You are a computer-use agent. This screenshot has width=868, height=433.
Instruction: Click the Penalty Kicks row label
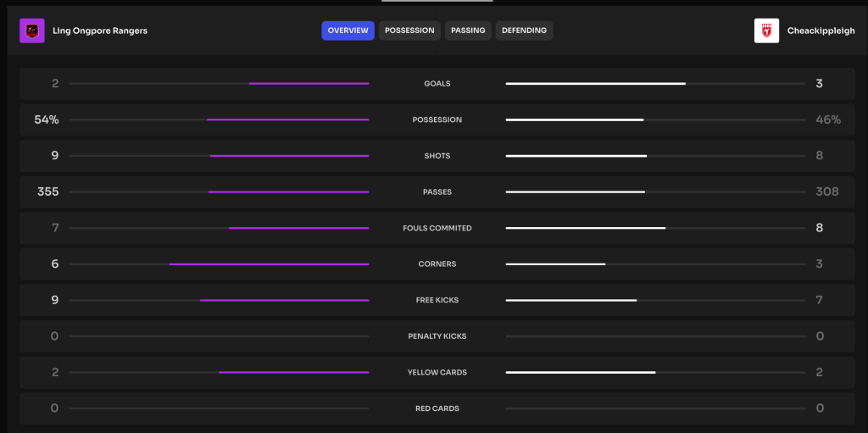(437, 336)
